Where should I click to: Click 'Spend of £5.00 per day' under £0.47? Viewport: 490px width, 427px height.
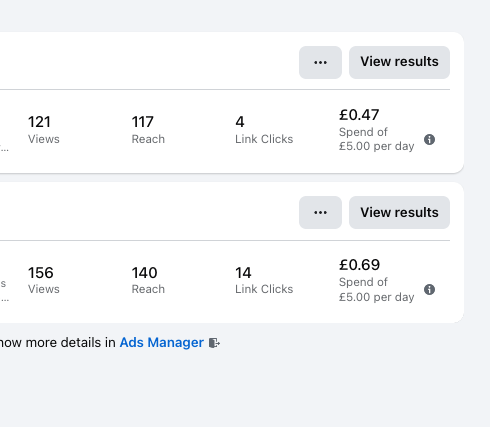377,139
